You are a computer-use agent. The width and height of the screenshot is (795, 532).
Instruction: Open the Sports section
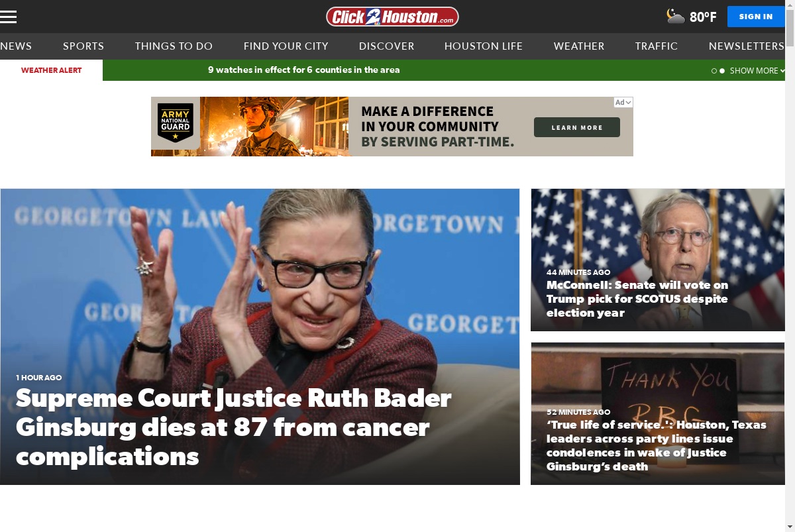click(83, 46)
